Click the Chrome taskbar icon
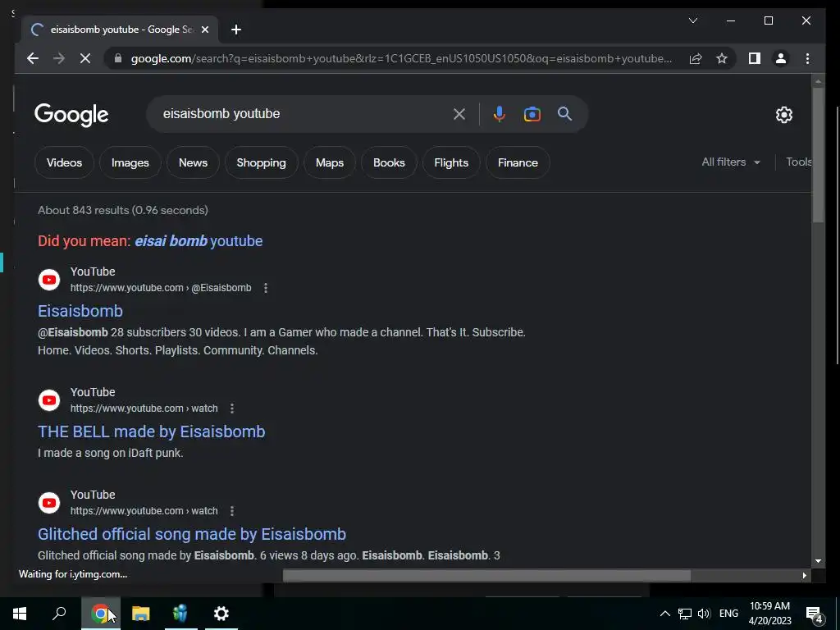 101,614
